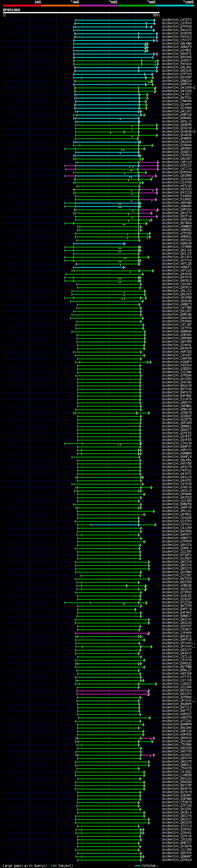Open hit UniRef100_B4G1V3

click(177, 30)
